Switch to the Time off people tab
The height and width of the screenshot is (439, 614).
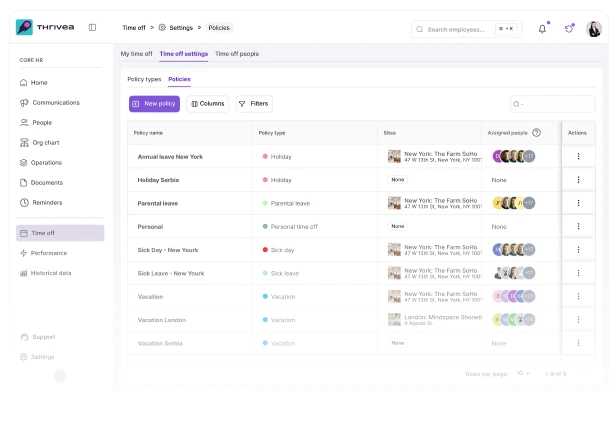(237, 54)
